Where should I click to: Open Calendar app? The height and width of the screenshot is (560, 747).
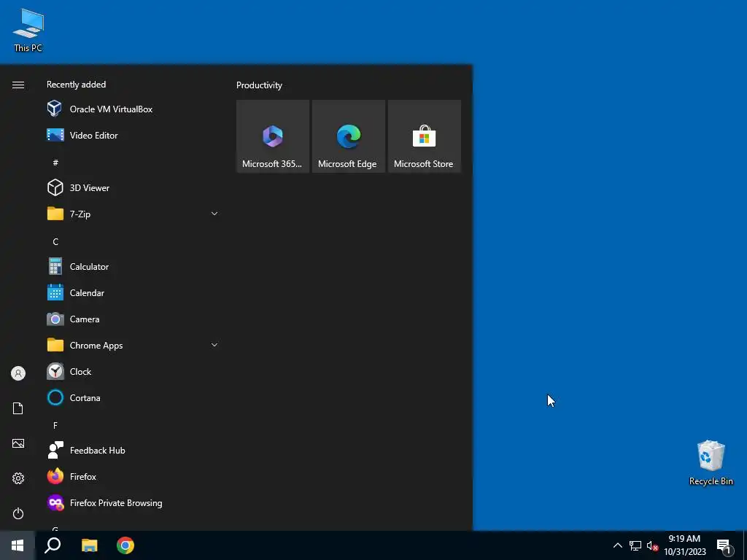133,293
